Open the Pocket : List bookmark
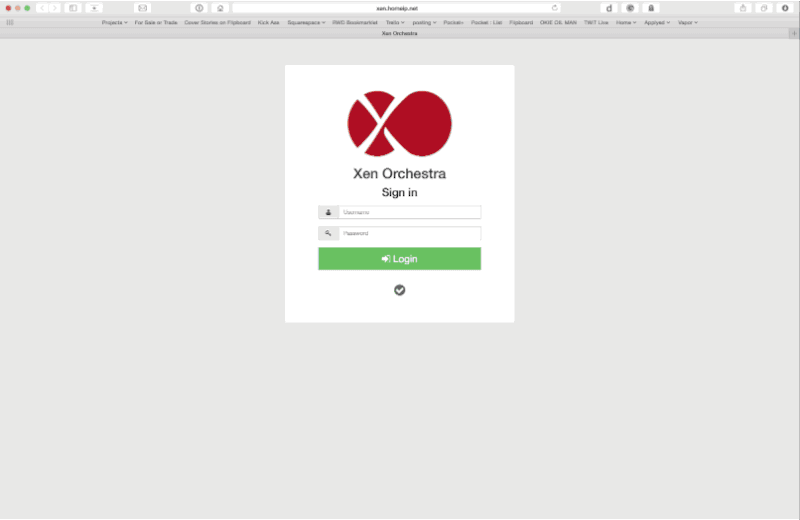The width and height of the screenshot is (800, 520). pyautogui.click(x=486, y=22)
